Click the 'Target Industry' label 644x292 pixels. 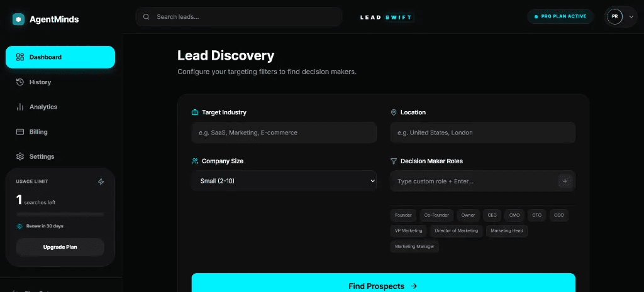(225, 112)
